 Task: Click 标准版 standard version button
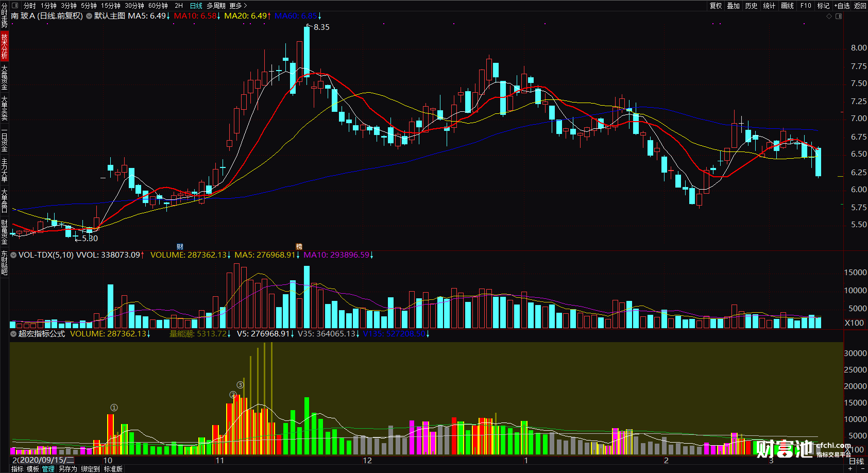click(x=113, y=469)
